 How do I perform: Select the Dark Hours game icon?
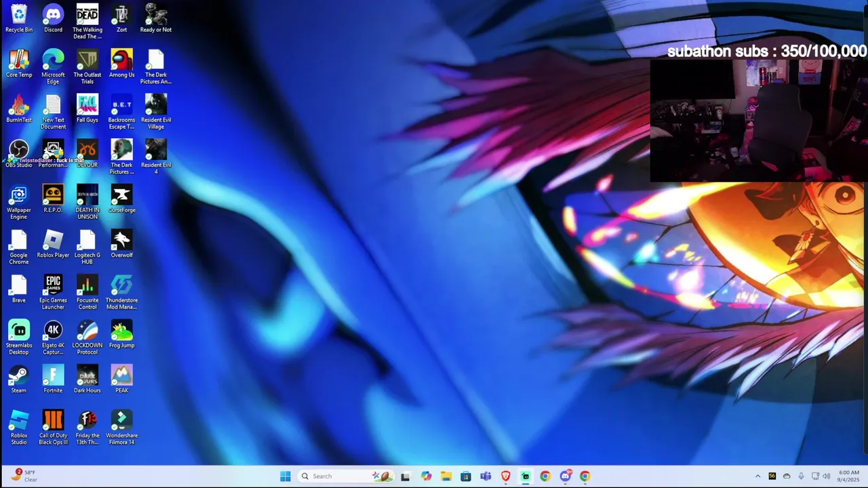tap(87, 379)
